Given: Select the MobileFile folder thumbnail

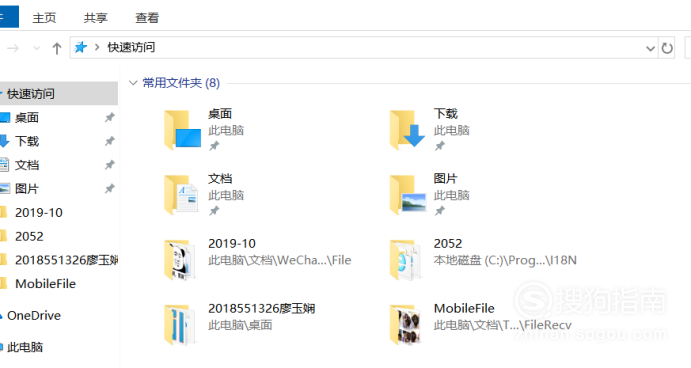Looking at the screenshot, I should click(405, 325).
